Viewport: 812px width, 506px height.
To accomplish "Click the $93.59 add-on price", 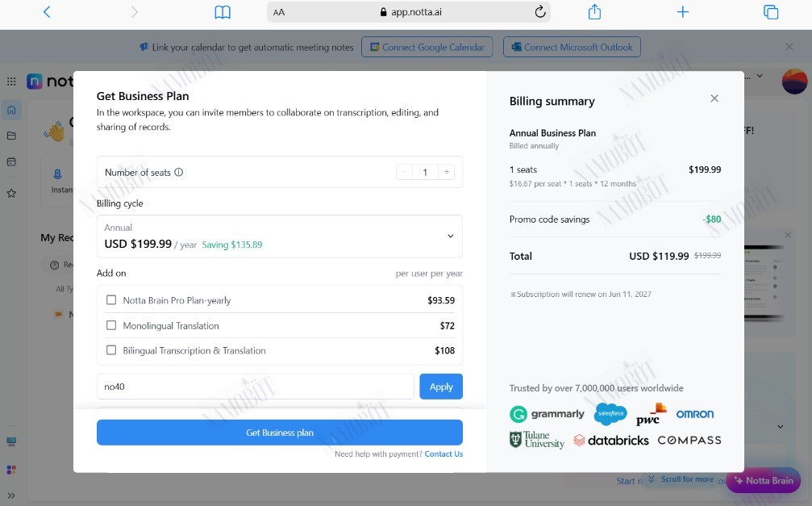I will coord(441,301).
